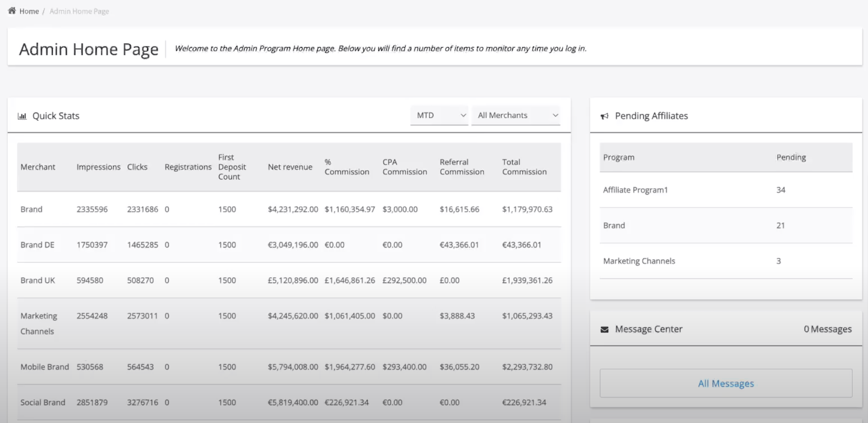Click the Referral Commission column header
The width and height of the screenshot is (868, 423).
coord(462,167)
